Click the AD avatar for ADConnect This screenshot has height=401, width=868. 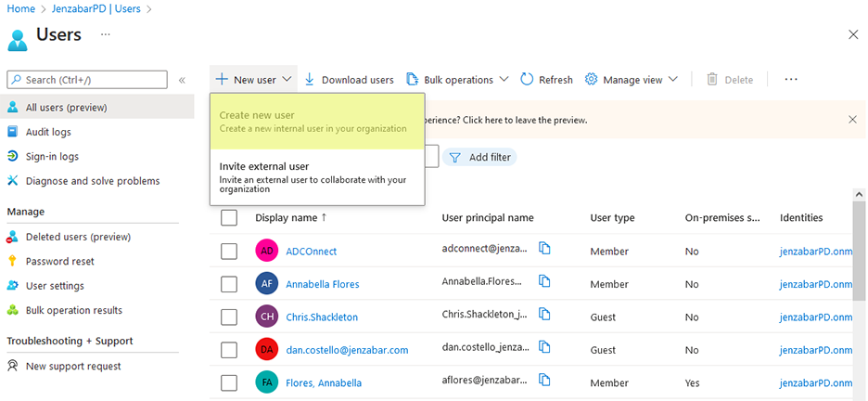click(267, 251)
